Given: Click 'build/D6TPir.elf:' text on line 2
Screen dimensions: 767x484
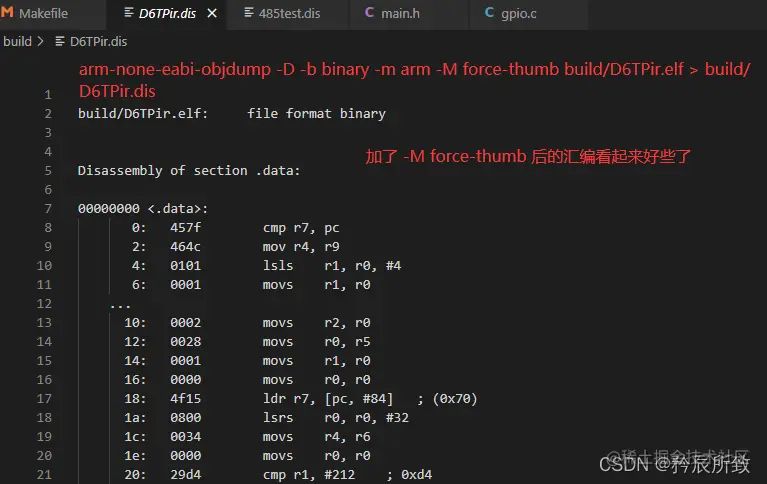Looking at the screenshot, I should click(x=143, y=114).
